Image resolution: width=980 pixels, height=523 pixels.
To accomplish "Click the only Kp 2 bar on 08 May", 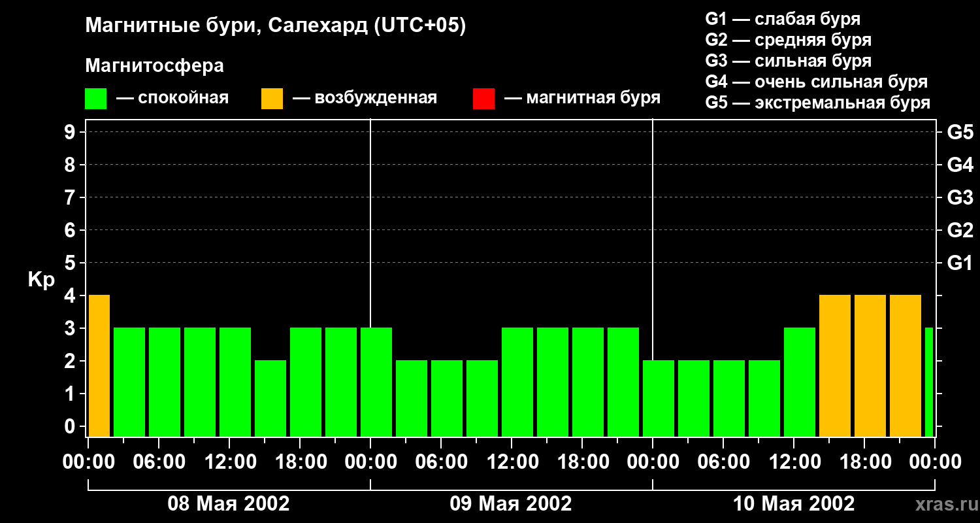I will tap(270, 399).
